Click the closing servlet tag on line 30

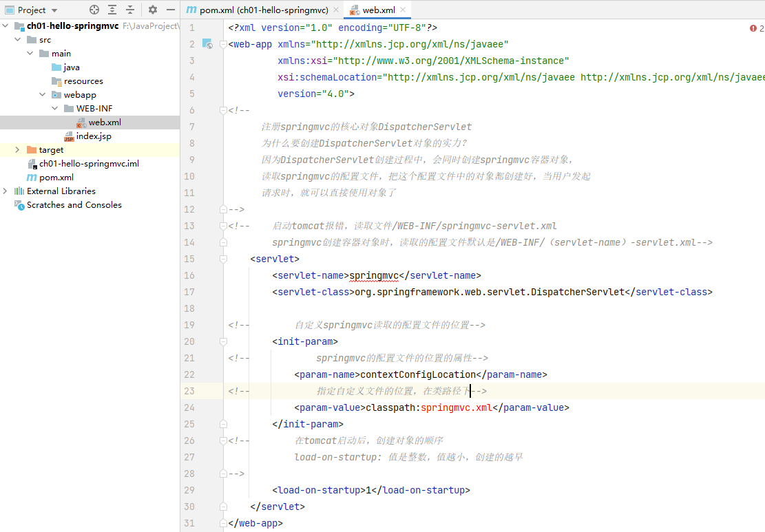click(277, 507)
